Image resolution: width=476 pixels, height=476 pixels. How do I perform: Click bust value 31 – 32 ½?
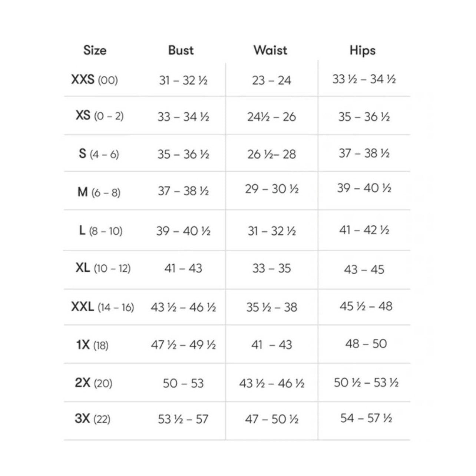coord(183,80)
